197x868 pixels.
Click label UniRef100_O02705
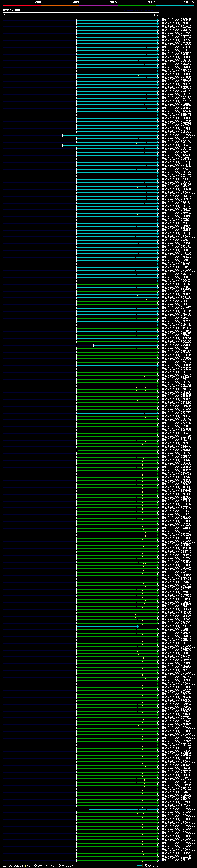tap(177, 748)
